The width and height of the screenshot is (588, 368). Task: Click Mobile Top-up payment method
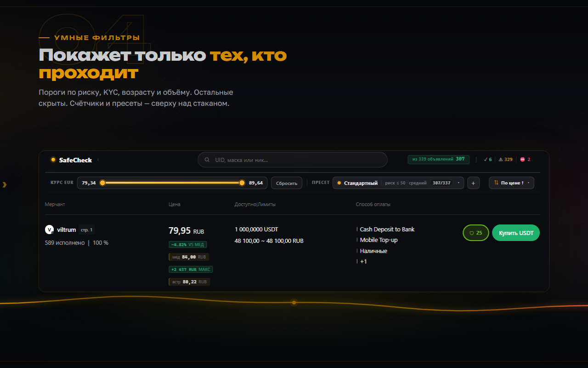point(379,240)
